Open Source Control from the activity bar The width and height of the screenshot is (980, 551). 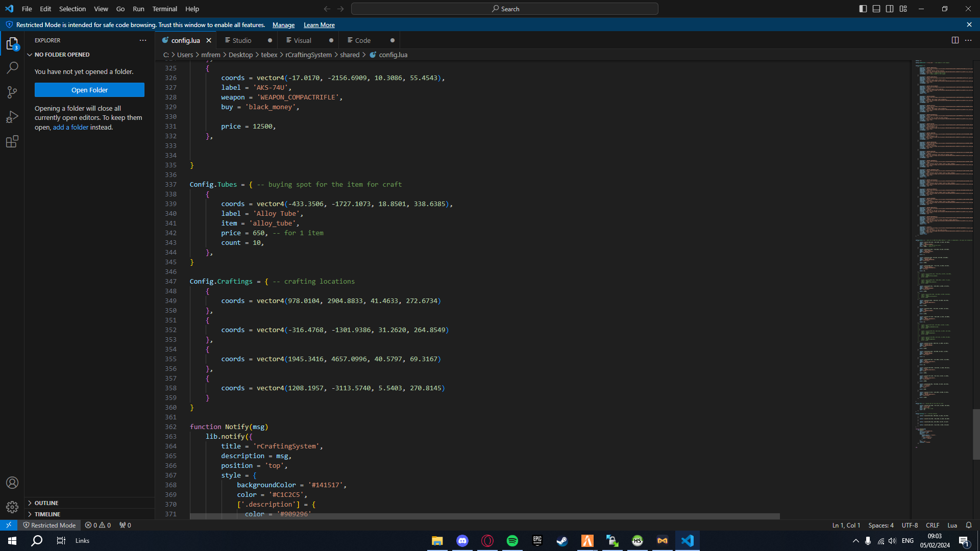coord(12,92)
